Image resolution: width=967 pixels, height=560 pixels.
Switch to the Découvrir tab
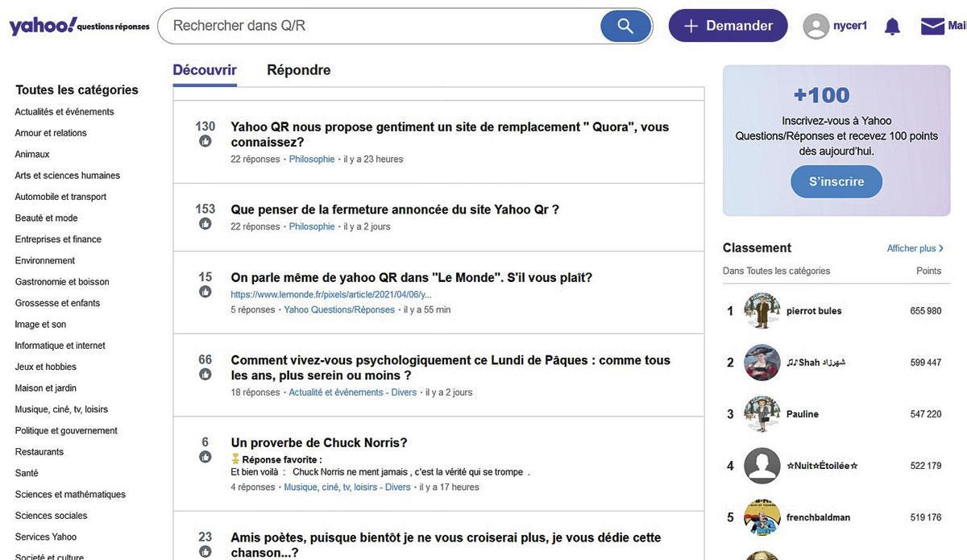[x=205, y=70]
